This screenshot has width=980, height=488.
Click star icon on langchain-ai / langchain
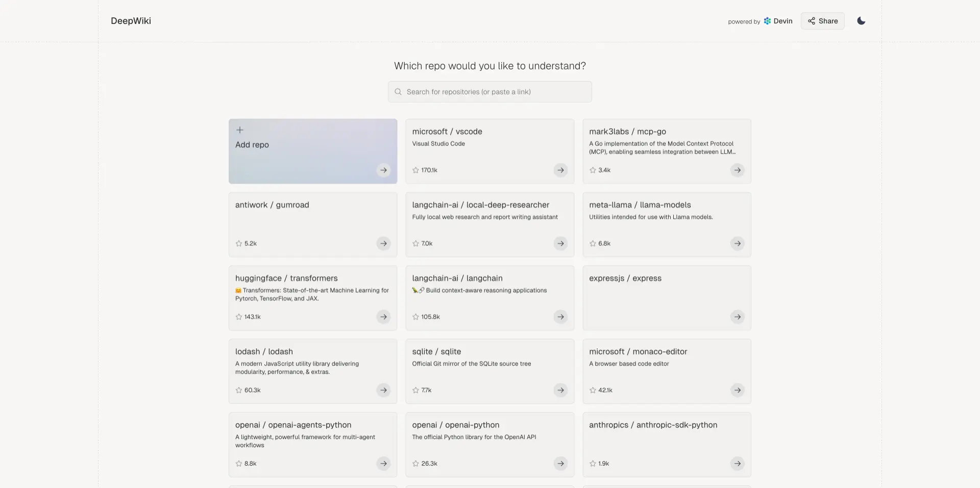[415, 317]
